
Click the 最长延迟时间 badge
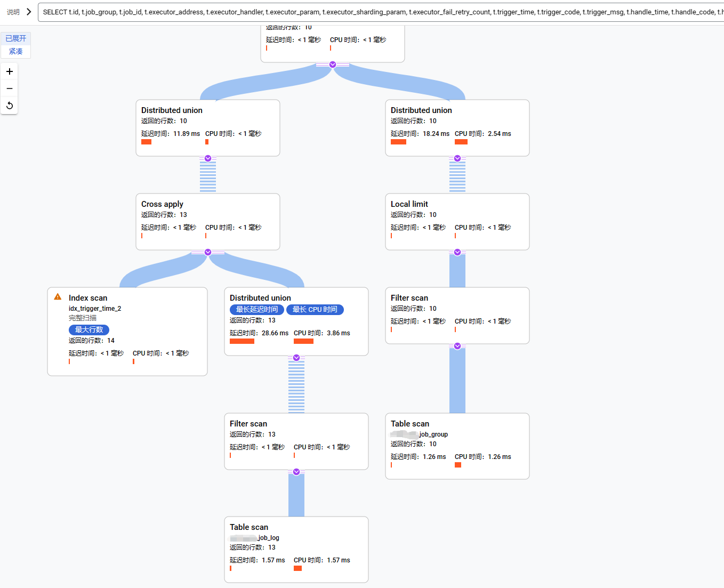(257, 310)
